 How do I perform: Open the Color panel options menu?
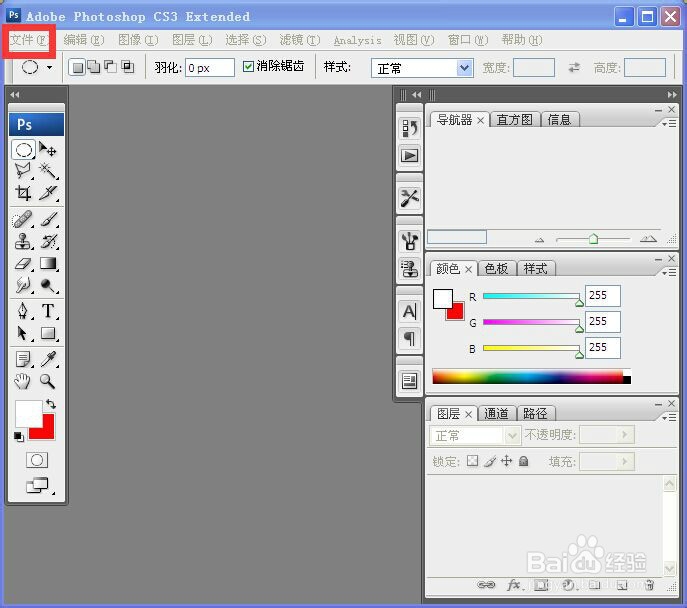[x=669, y=273]
